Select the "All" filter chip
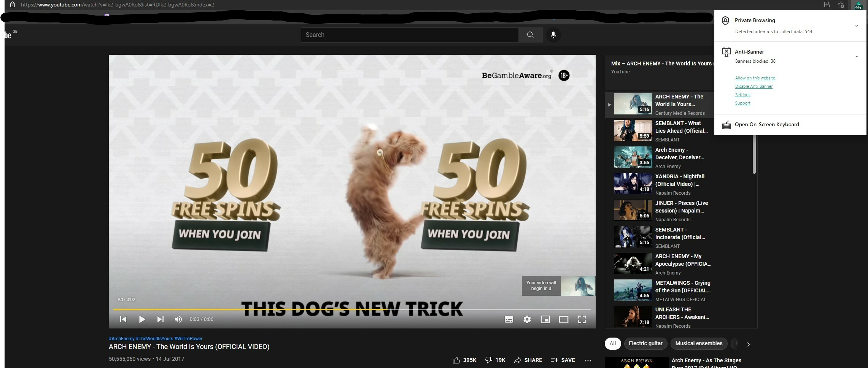The width and height of the screenshot is (868, 368). click(613, 343)
